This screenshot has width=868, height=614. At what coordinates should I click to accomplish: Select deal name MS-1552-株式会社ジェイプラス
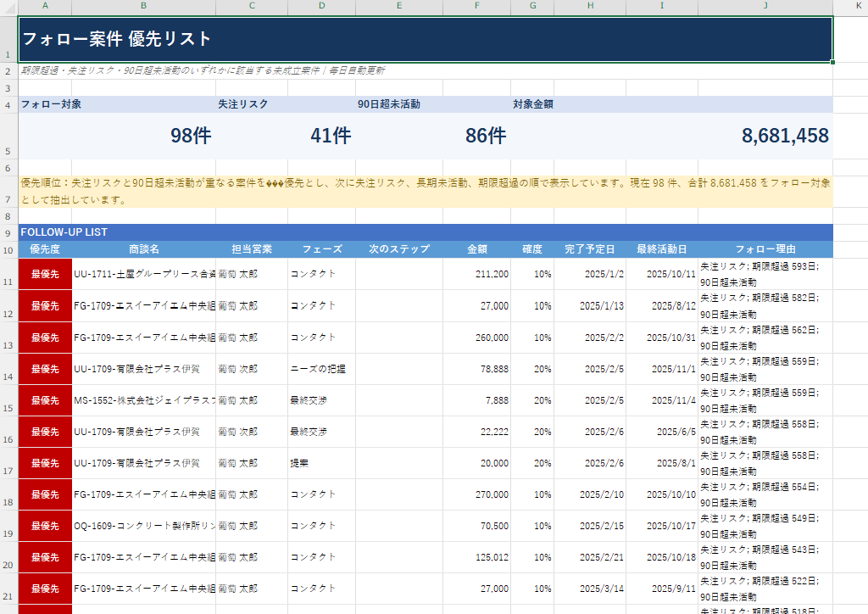click(143, 400)
